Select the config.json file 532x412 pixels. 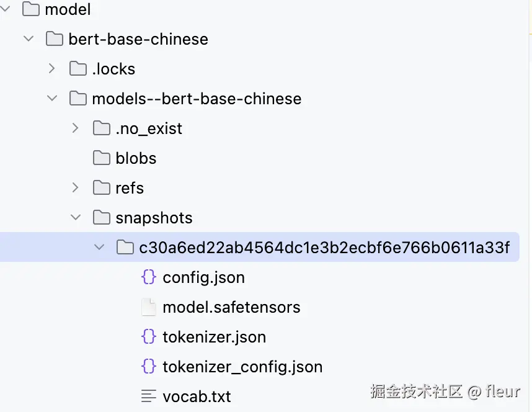pyautogui.click(x=203, y=277)
